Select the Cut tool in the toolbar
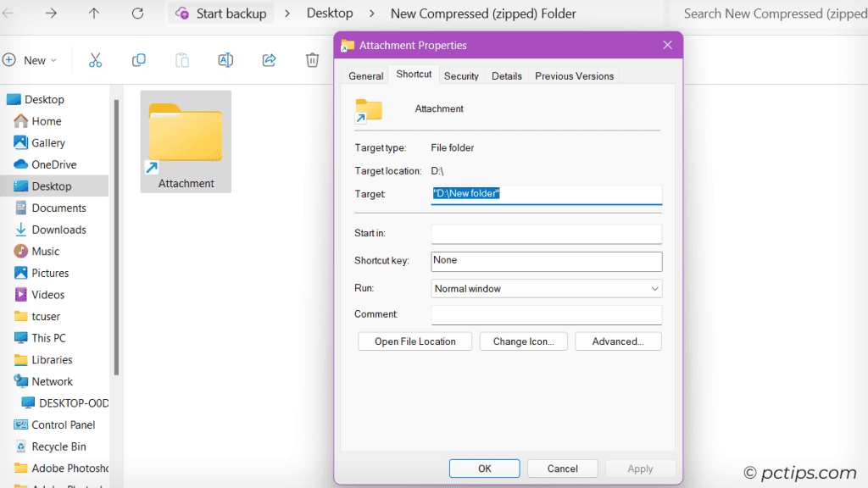868x488 pixels. 96,59
